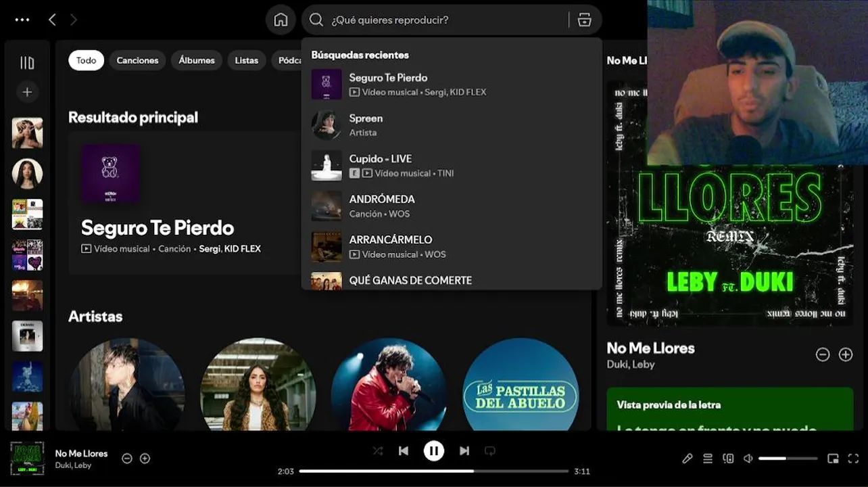
Task: Click No Me Llores title in right panel
Action: 650,348
